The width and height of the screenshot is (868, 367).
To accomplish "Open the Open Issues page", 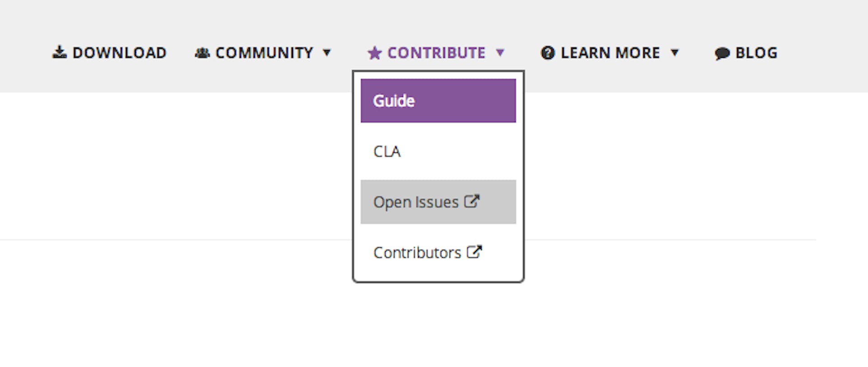I will tap(425, 202).
